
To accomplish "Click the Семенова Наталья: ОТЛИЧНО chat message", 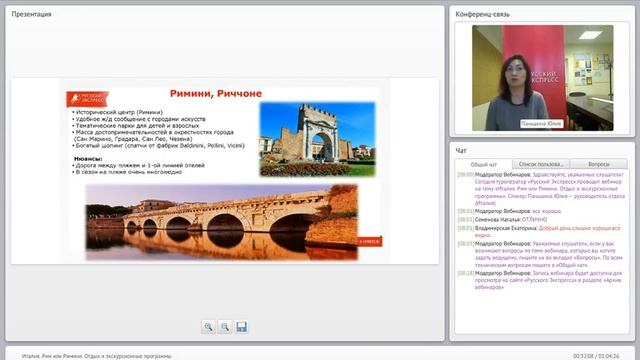I will click(x=502, y=220).
